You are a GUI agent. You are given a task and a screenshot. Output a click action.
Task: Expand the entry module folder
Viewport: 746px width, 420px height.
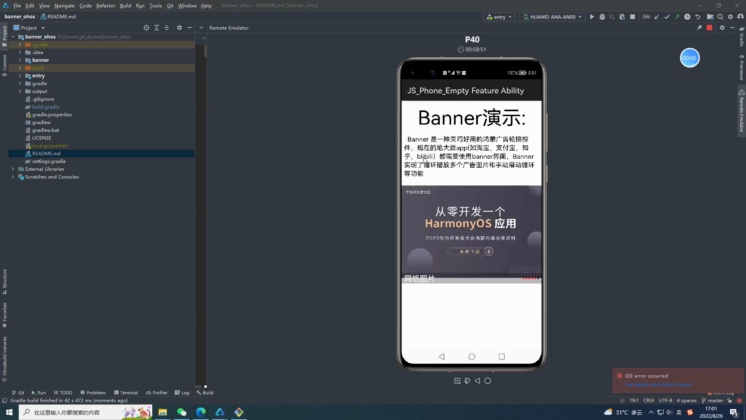tap(21, 76)
